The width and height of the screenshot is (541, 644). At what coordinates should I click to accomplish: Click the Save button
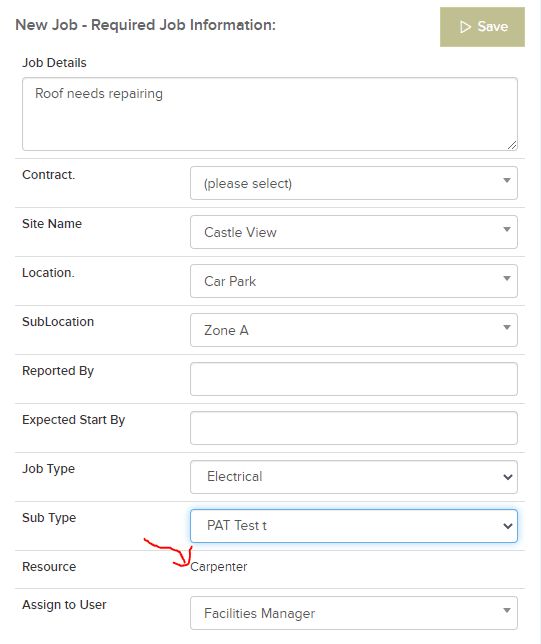[482, 27]
